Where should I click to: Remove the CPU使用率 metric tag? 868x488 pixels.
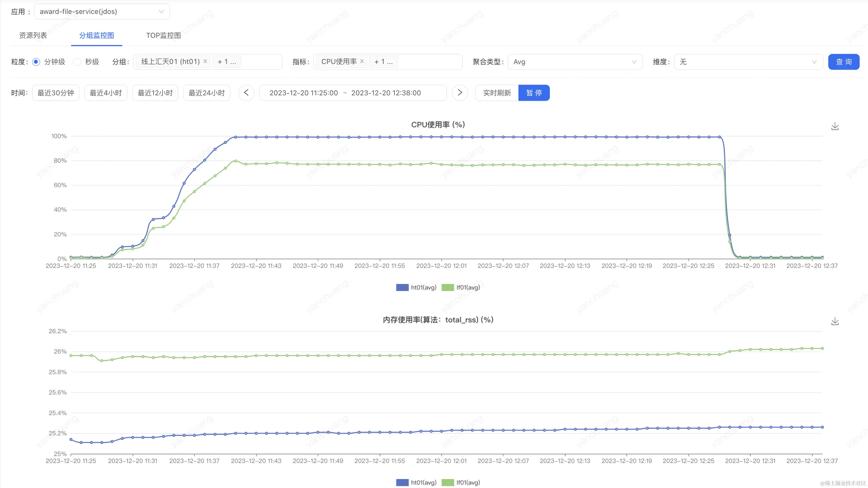point(362,61)
